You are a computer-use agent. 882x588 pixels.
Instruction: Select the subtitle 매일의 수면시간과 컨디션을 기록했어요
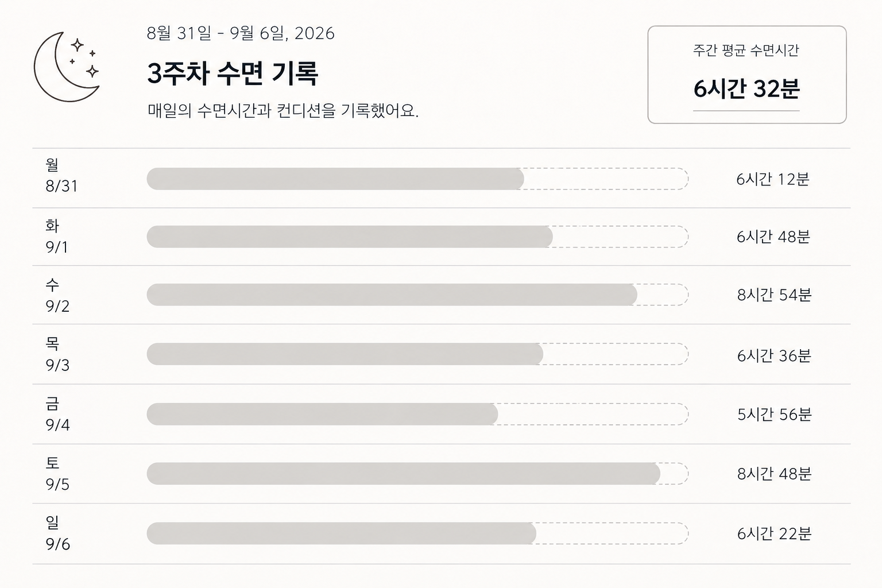pos(283,110)
